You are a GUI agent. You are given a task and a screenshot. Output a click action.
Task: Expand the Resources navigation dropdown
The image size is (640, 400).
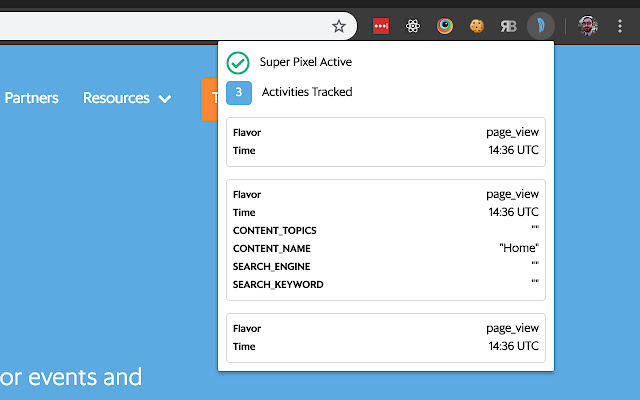click(127, 98)
